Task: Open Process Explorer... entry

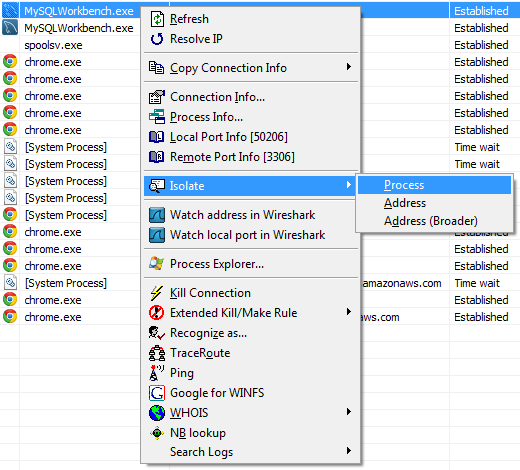Action: (252, 264)
